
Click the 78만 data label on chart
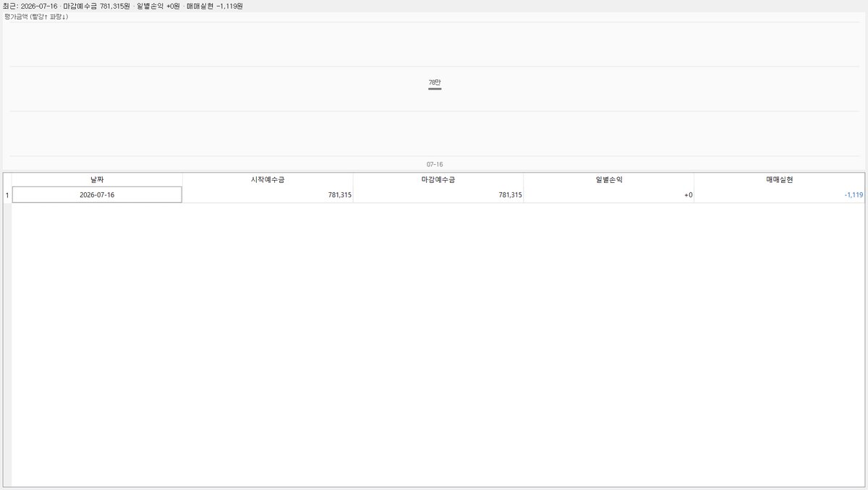point(434,83)
